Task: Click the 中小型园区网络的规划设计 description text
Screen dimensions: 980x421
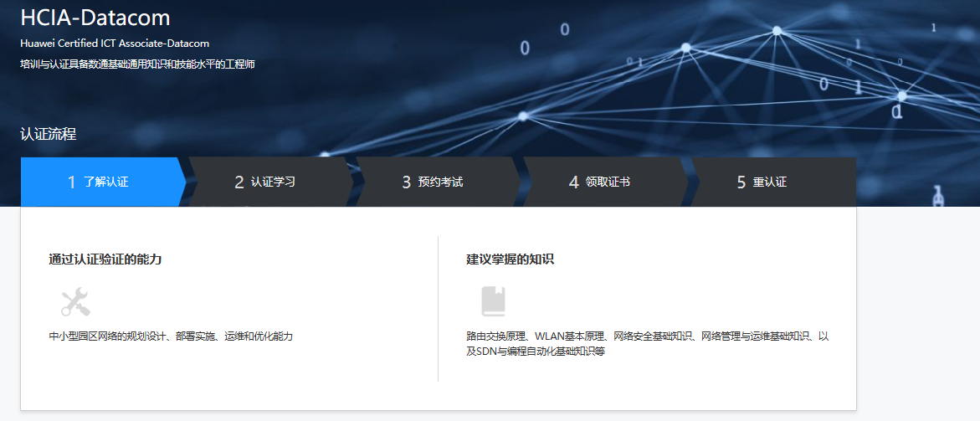Action: (x=171, y=336)
